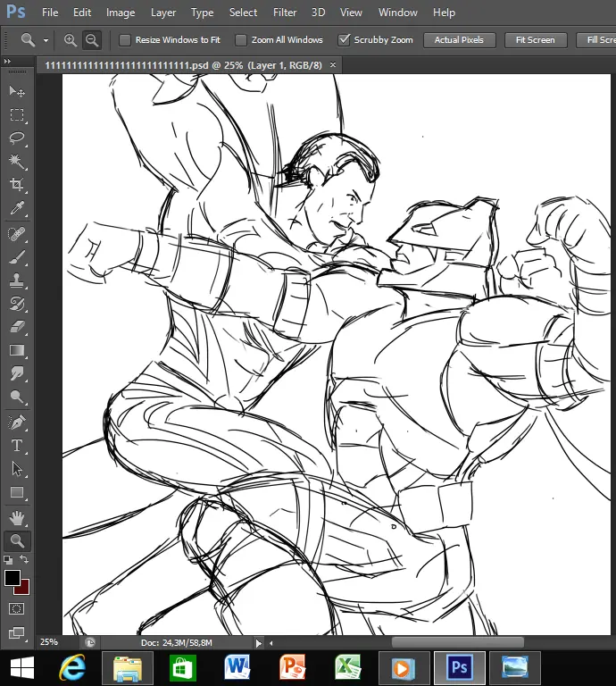Viewport: 616px width, 686px height.
Task: Select the Move tool
Action: tap(17, 91)
